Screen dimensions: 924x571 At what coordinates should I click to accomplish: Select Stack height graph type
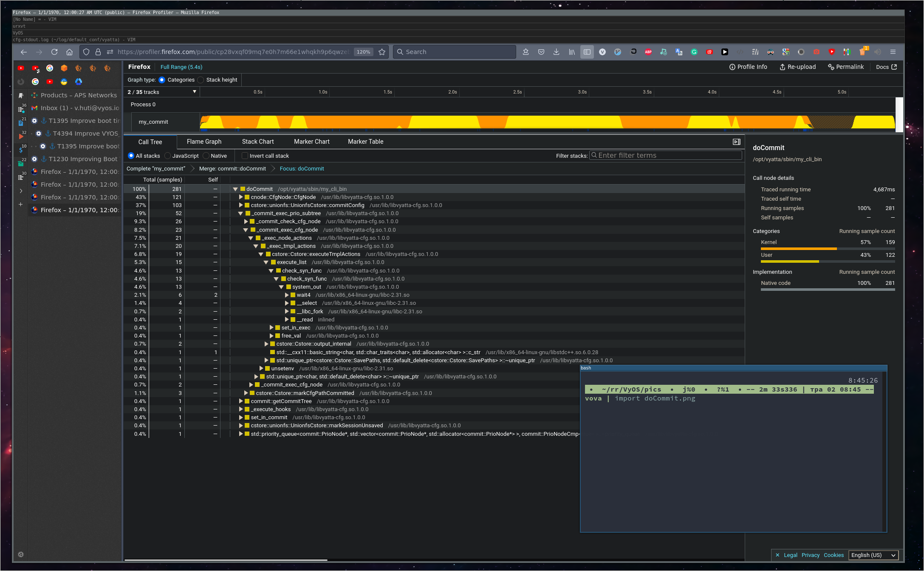click(201, 80)
